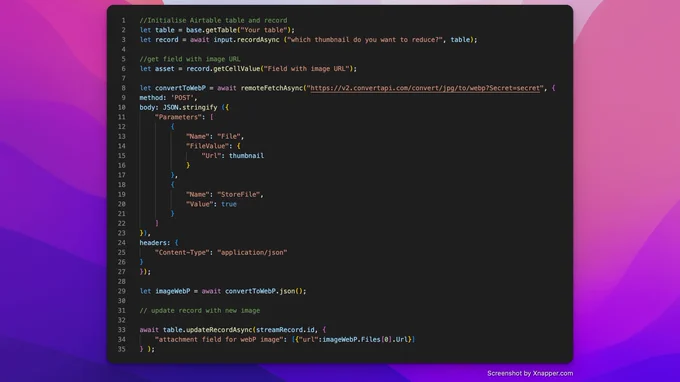Click "JSON.stringify" on line 10

(x=190, y=107)
